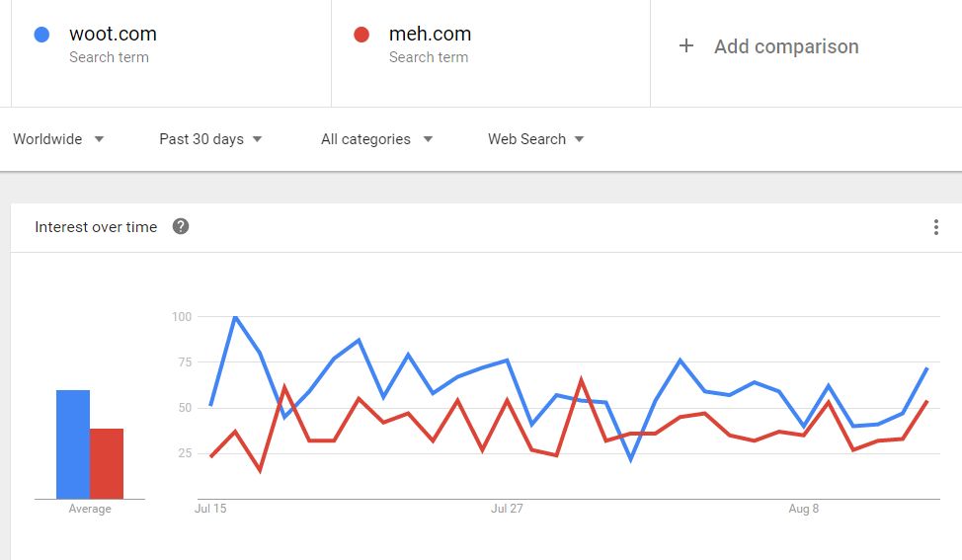The height and width of the screenshot is (560, 962).
Task: Click the red dot next to meh.com
Action: coord(361,35)
